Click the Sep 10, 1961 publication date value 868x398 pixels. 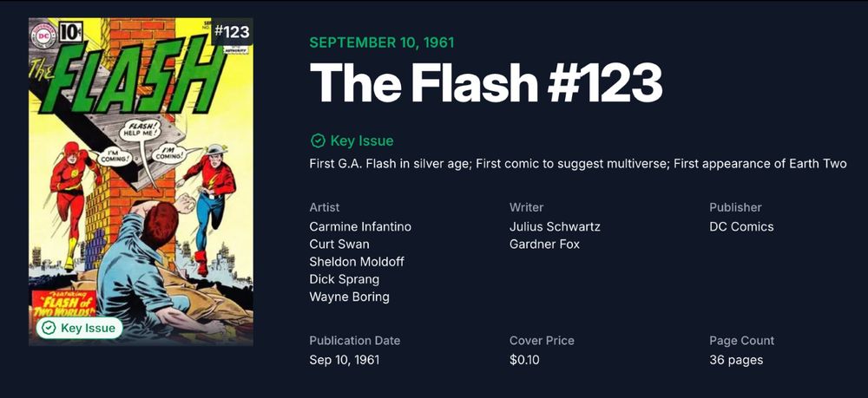point(345,360)
